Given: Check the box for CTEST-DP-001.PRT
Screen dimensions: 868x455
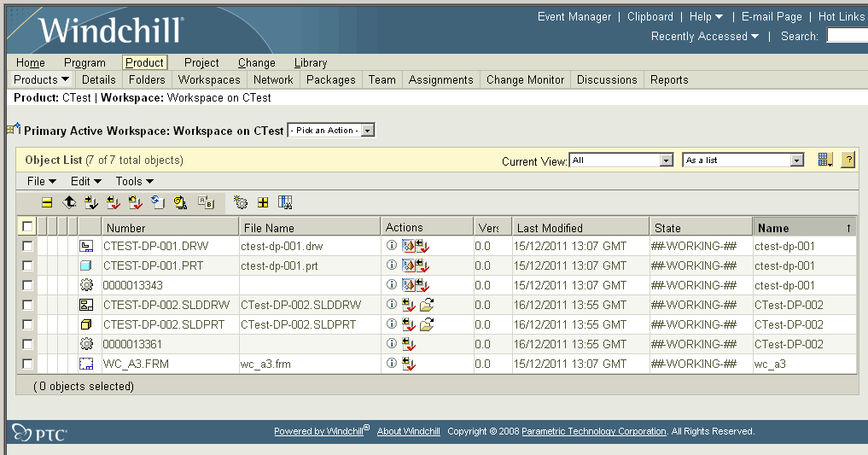Looking at the screenshot, I should point(27,265).
